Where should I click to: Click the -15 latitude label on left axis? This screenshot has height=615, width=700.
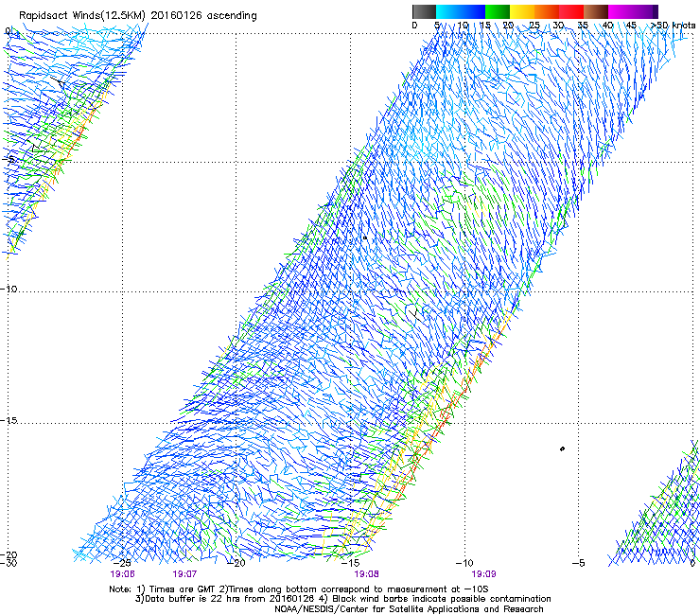[x=9, y=420]
